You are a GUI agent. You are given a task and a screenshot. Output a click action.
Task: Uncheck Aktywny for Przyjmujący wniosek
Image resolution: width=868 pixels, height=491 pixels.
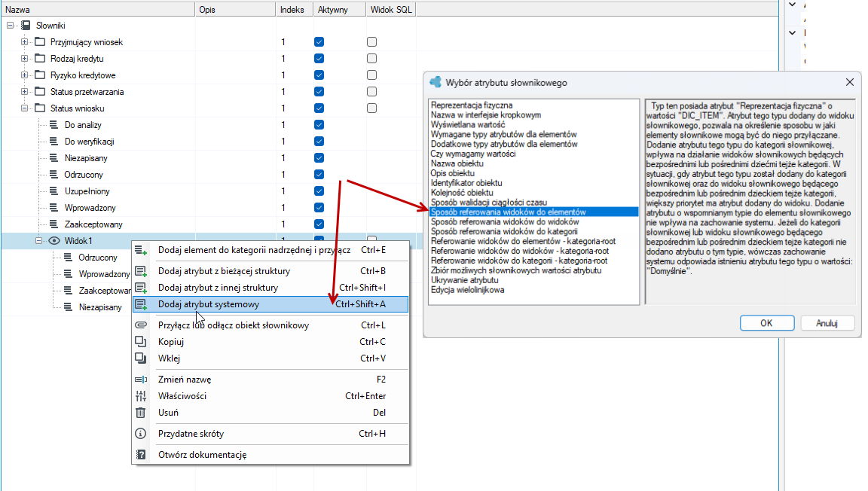tap(319, 42)
